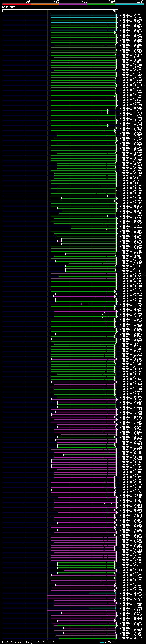Screen dimensions: 146x644
Task: Select the UniRef100_C5YP40 label
Action: [x=131, y=613]
